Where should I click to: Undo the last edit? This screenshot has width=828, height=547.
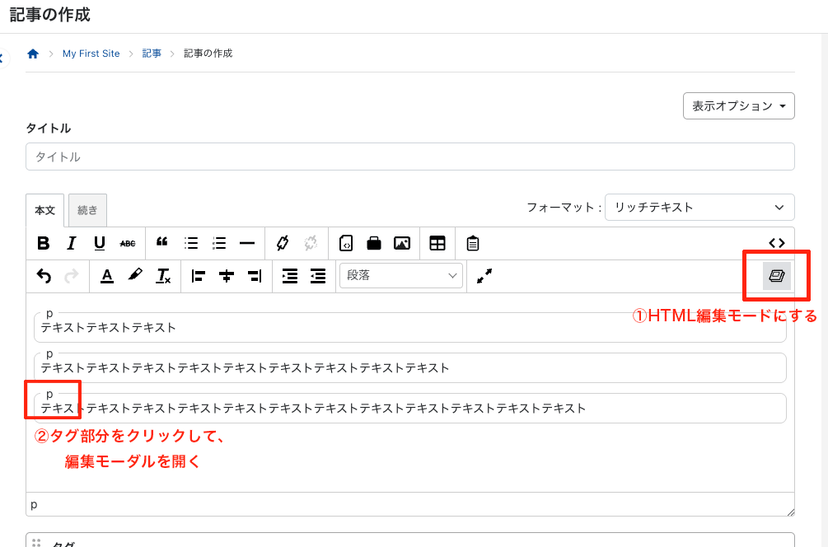click(x=44, y=276)
